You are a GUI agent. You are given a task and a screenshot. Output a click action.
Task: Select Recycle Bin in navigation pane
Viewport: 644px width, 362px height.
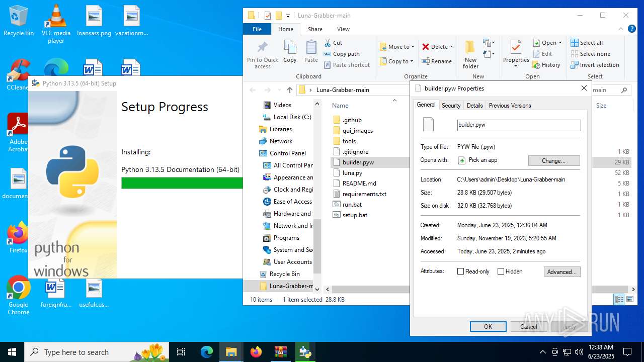pos(284,274)
